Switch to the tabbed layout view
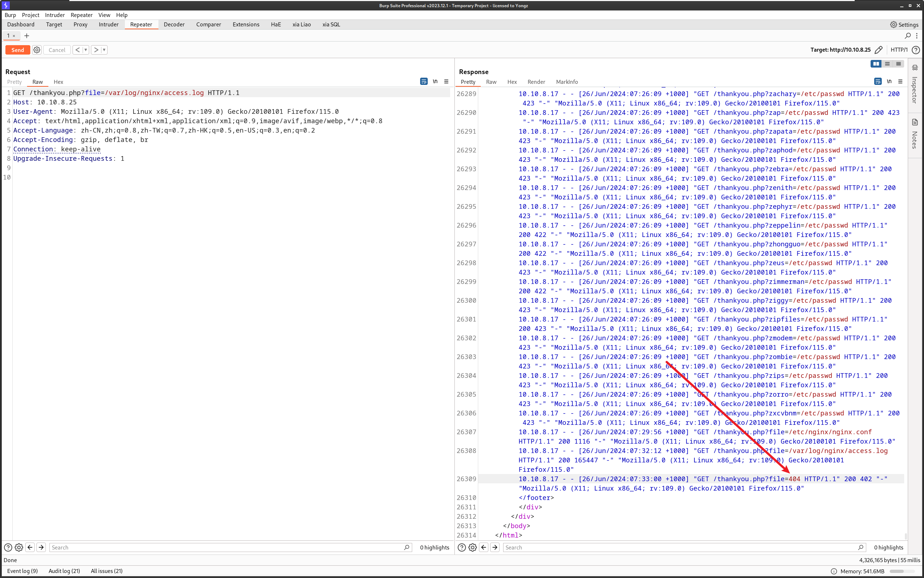This screenshot has width=924, height=578. pyautogui.click(x=898, y=64)
